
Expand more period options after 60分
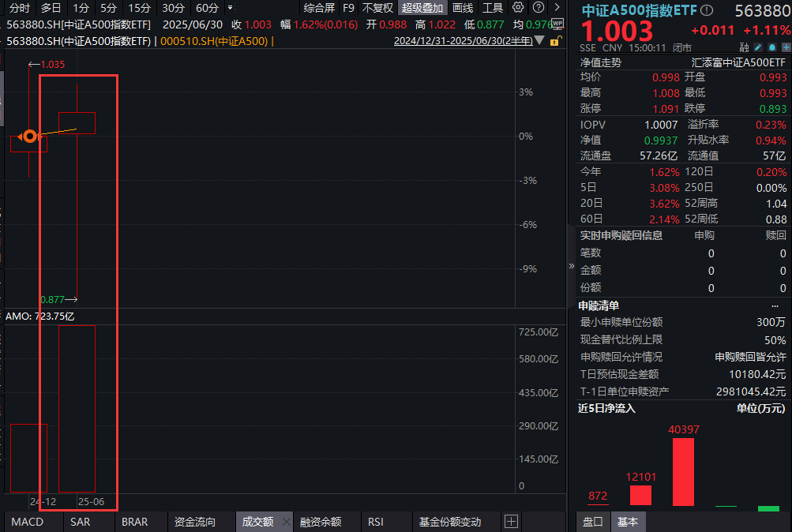point(230,8)
